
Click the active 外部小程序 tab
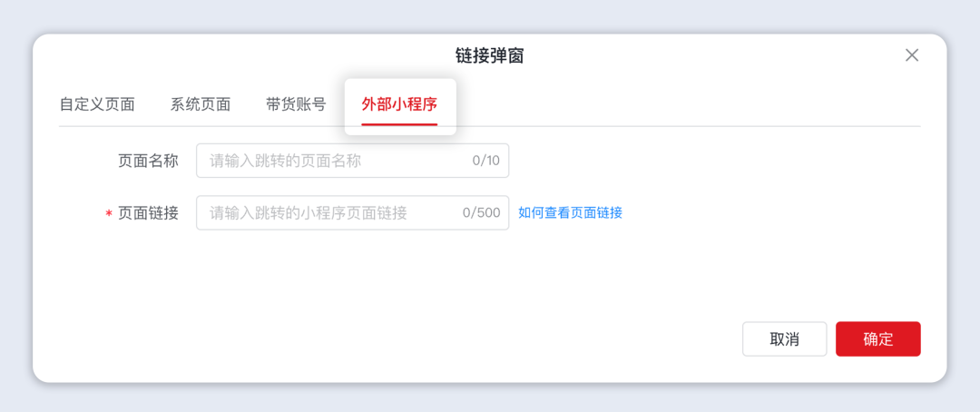tap(399, 104)
